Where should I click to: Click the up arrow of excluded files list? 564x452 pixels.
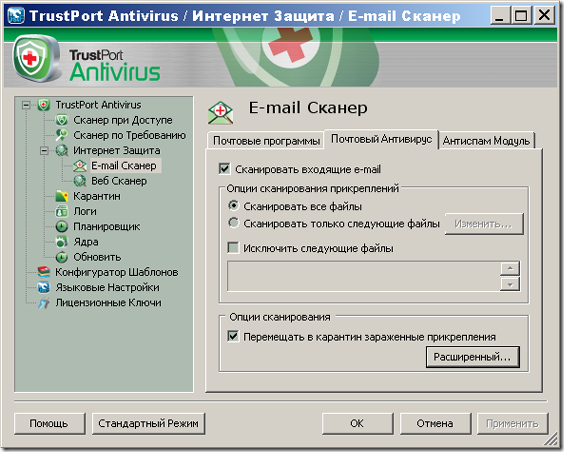[x=510, y=268]
